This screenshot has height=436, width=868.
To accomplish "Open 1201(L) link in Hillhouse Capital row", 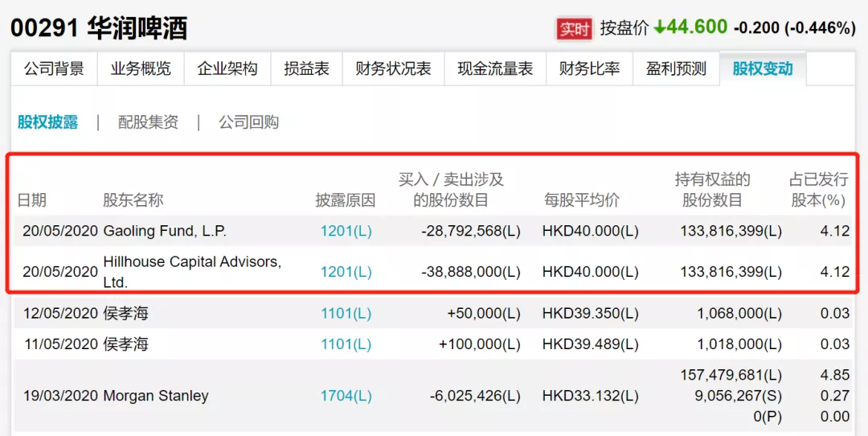I will point(346,272).
